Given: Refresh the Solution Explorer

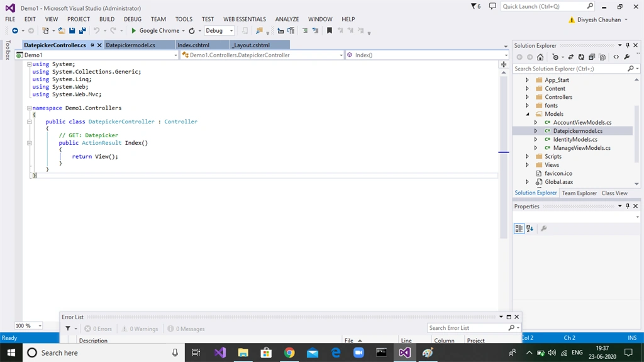Looking at the screenshot, I should 581,57.
